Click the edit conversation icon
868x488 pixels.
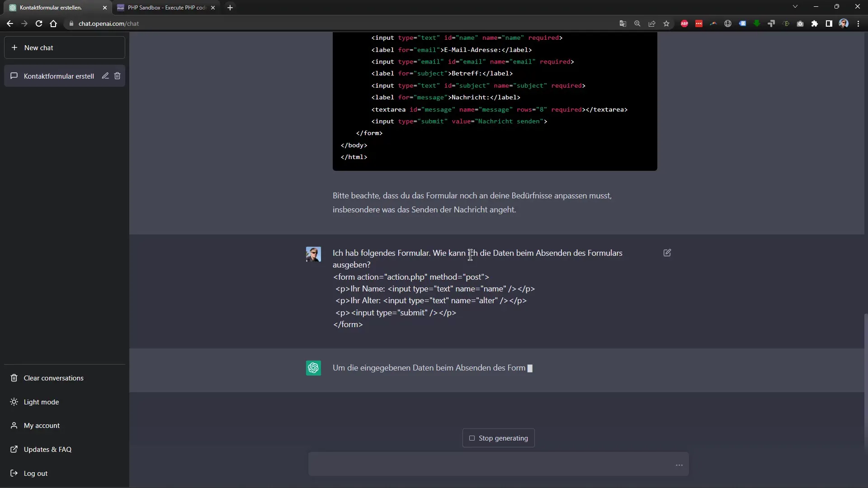pos(105,75)
